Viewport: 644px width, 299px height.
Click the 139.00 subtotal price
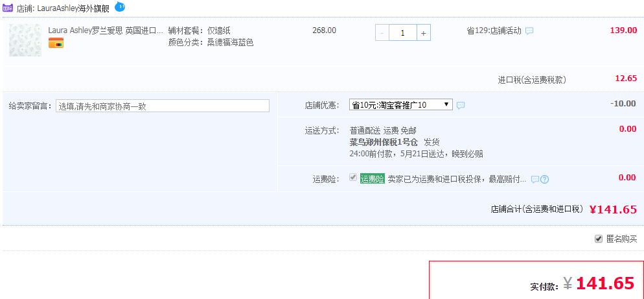pyautogui.click(x=623, y=30)
